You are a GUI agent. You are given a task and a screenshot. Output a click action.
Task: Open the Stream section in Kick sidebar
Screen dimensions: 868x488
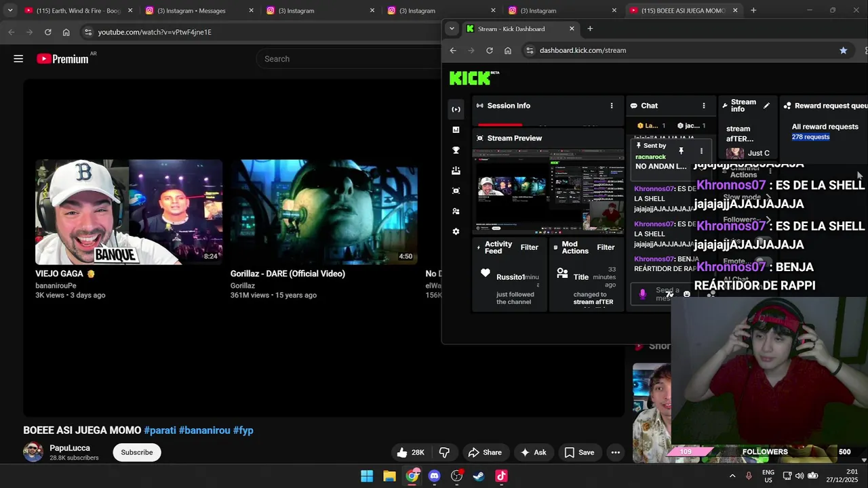[x=456, y=109]
